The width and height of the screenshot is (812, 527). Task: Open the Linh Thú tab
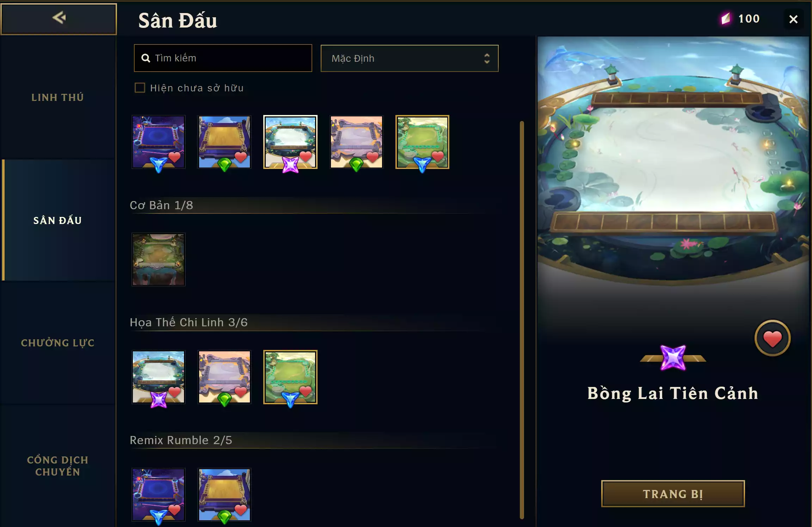coord(58,97)
